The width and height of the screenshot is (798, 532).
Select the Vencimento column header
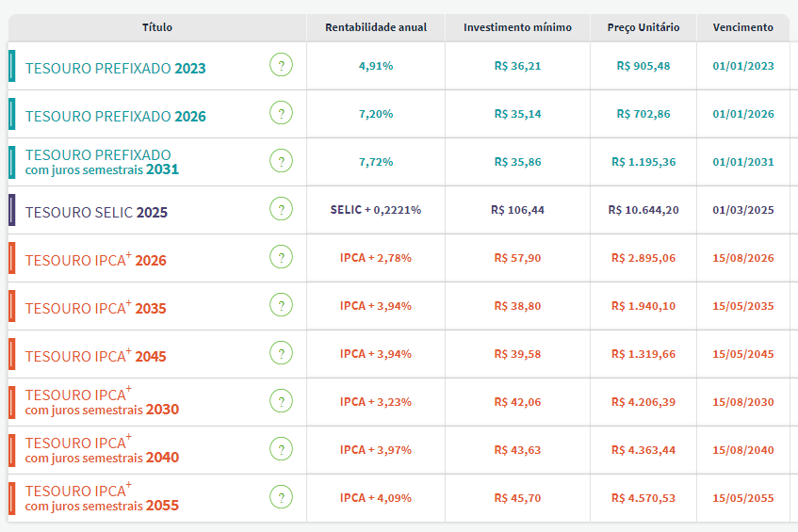[x=743, y=27]
